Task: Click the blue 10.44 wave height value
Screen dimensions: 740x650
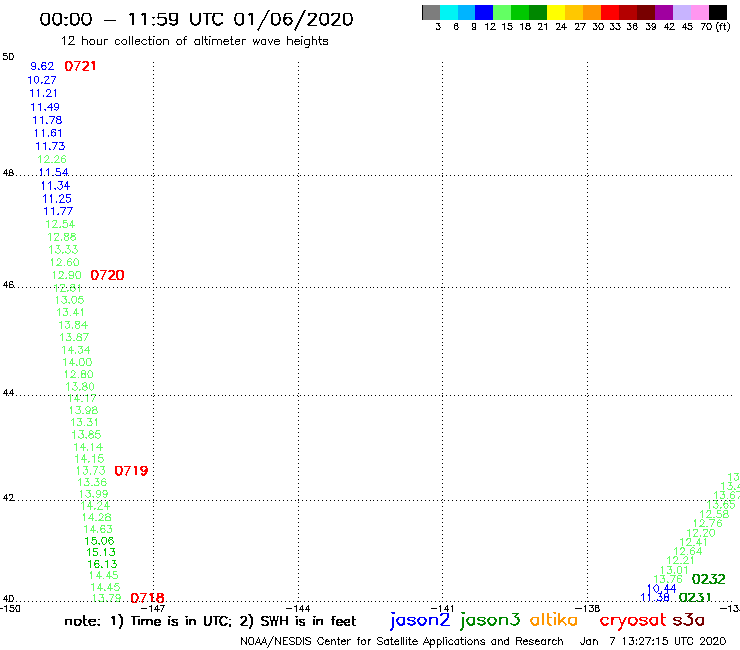Action: click(661, 589)
